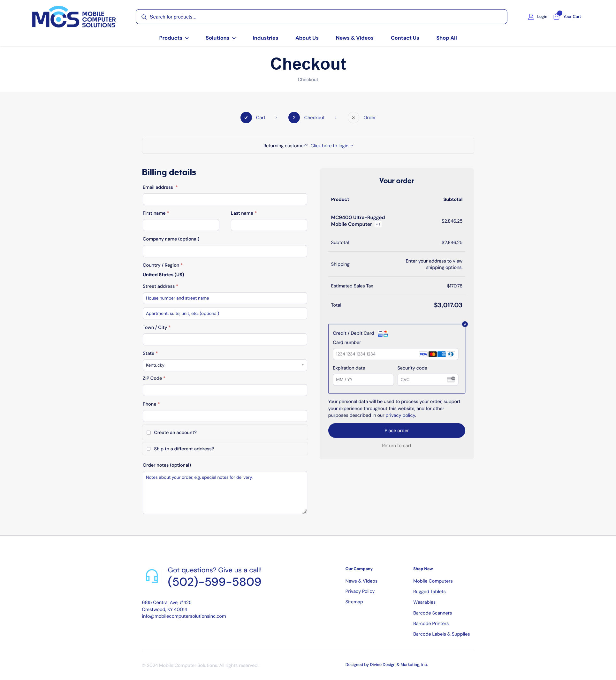Click the MCS logo in the header
The height and width of the screenshot is (680, 616).
point(74,16)
